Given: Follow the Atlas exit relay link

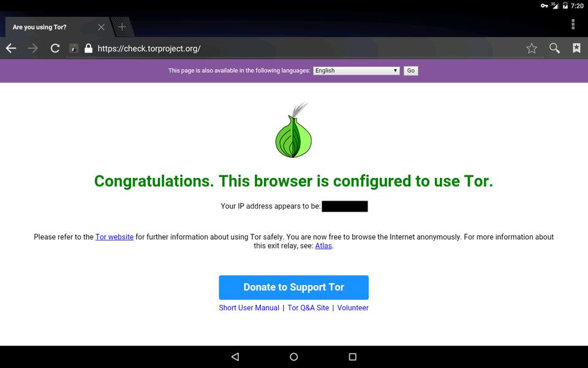Looking at the screenshot, I should click(x=323, y=246).
